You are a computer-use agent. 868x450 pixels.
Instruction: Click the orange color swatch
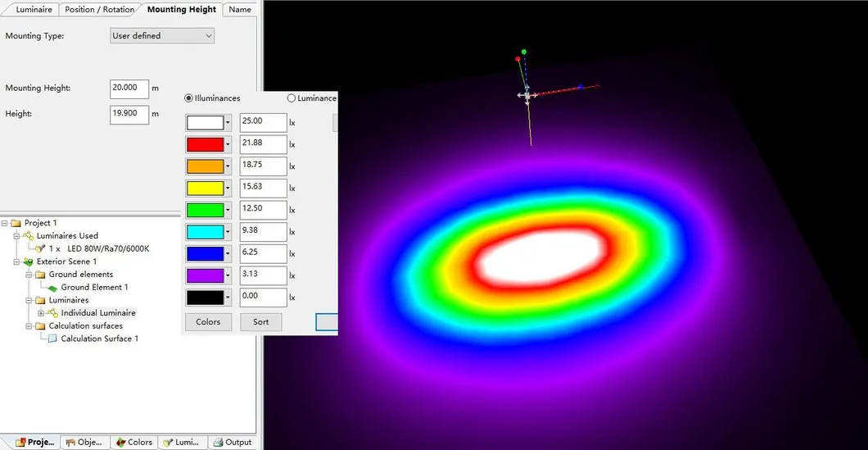pos(205,166)
